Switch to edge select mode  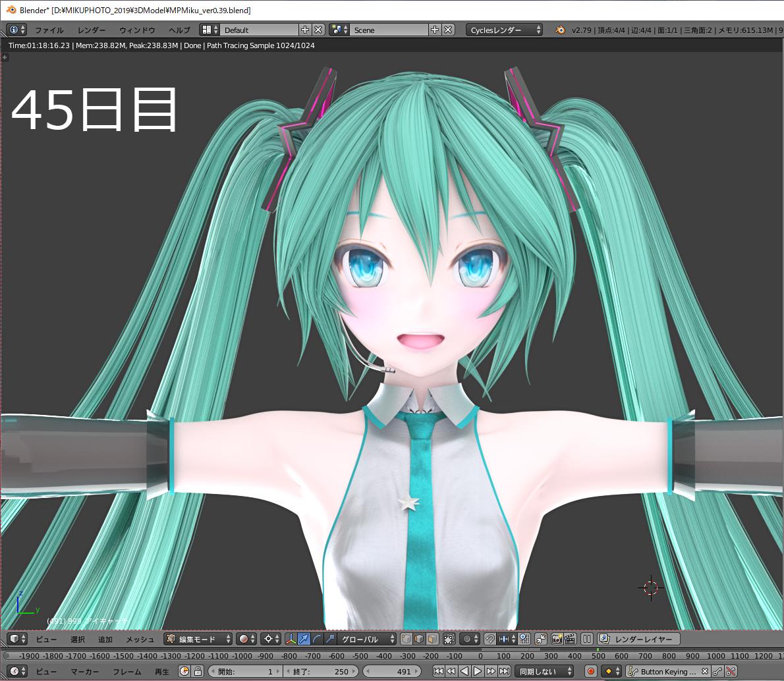pyautogui.click(x=420, y=639)
